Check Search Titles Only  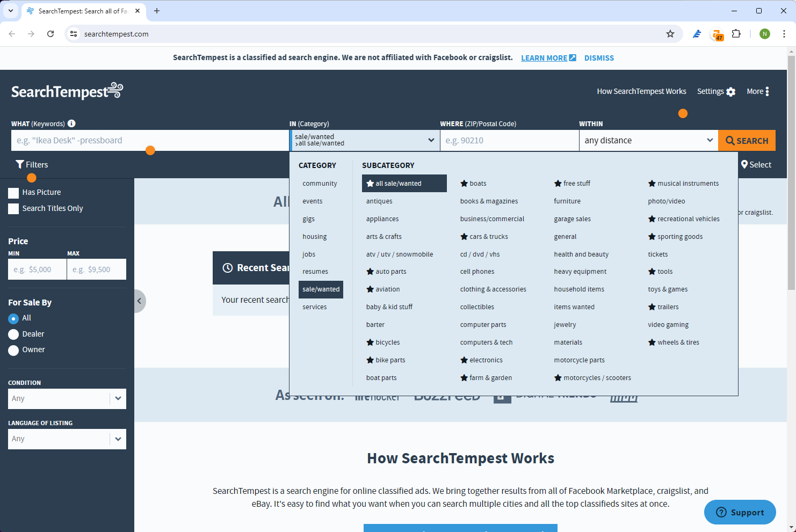(x=13, y=208)
